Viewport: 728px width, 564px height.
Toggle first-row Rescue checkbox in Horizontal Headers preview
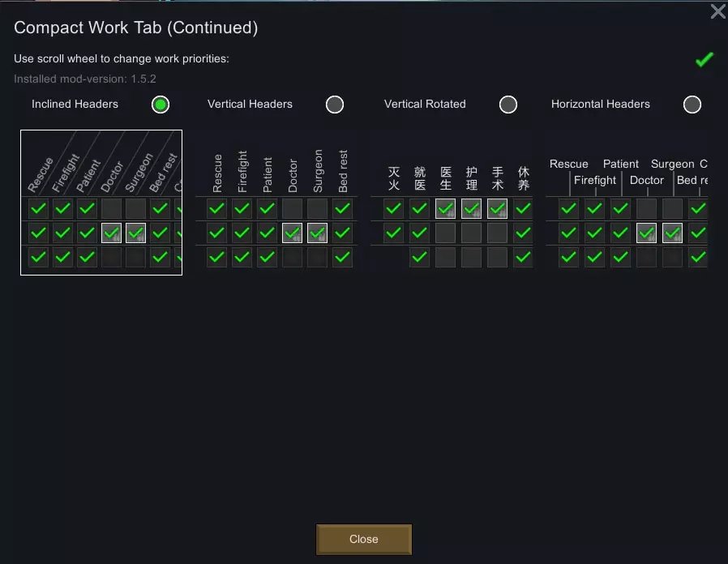pos(568,209)
